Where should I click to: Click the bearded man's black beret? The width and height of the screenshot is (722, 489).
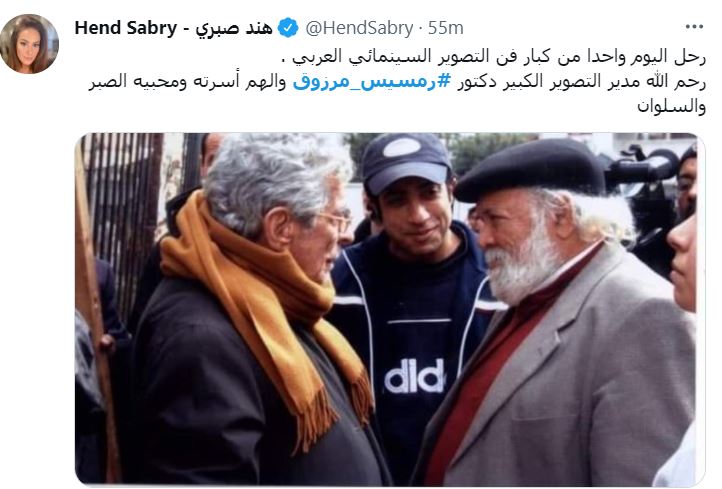(x=530, y=169)
